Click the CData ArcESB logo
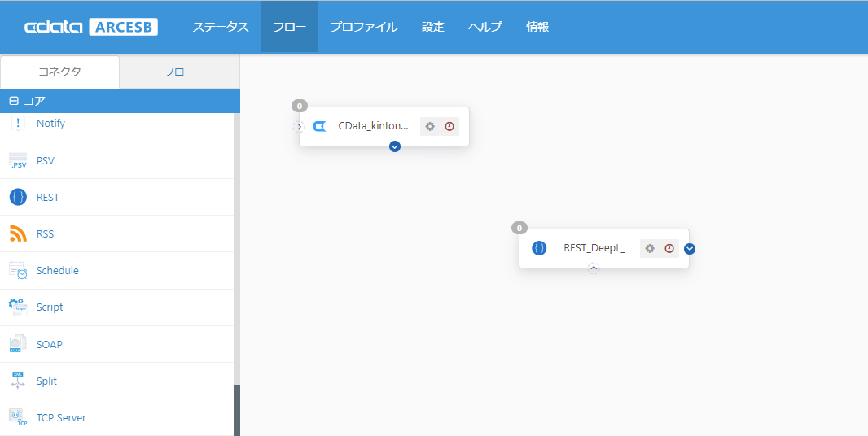The image size is (868, 436). click(x=91, y=27)
